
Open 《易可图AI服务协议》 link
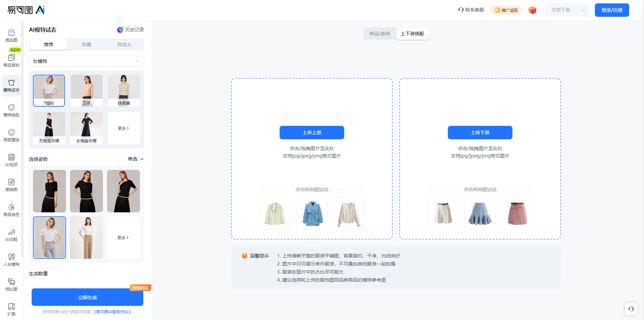[x=112, y=312]
